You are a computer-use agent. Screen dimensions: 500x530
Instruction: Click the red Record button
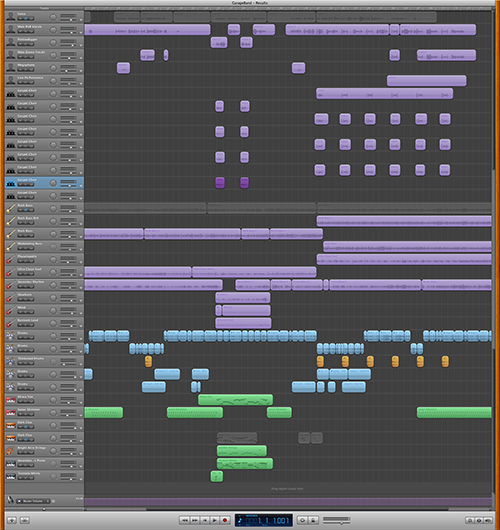pos(224,520)
